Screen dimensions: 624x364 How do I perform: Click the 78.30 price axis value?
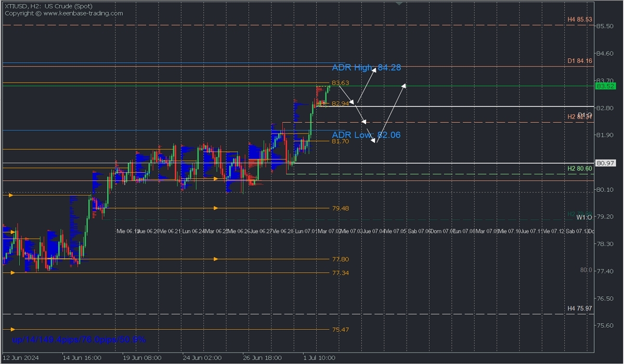[x=606, y=244]
